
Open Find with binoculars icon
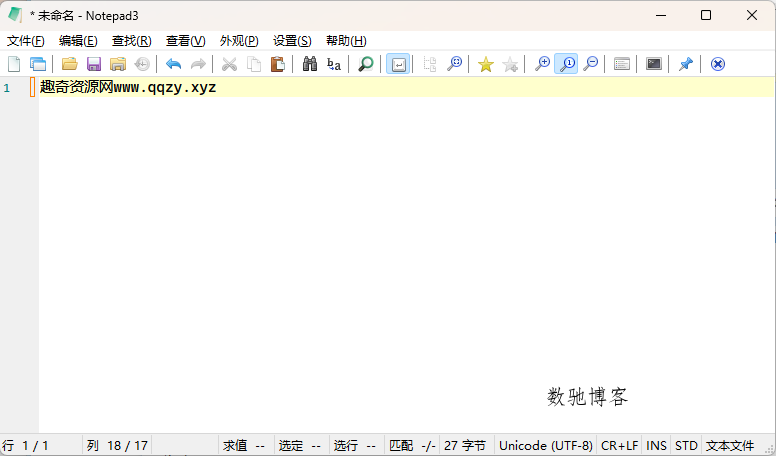[310, 64]
